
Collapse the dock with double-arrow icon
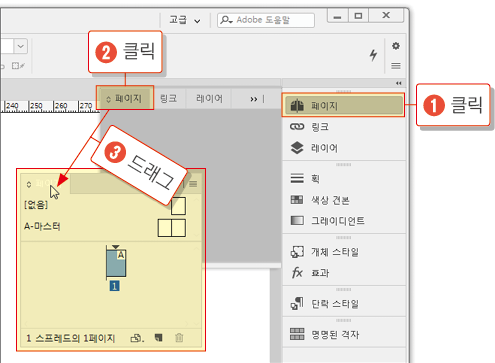point(399,83)
